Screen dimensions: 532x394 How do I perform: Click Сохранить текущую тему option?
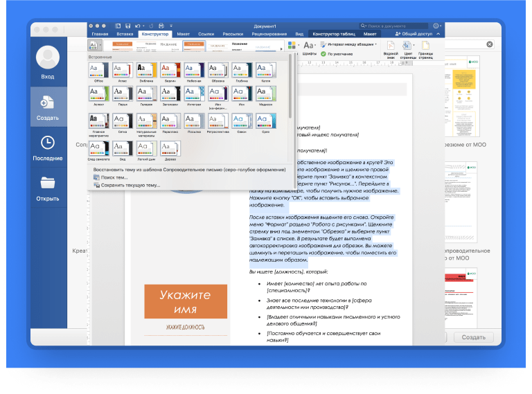pyautogui.click(x=130, y=185)
